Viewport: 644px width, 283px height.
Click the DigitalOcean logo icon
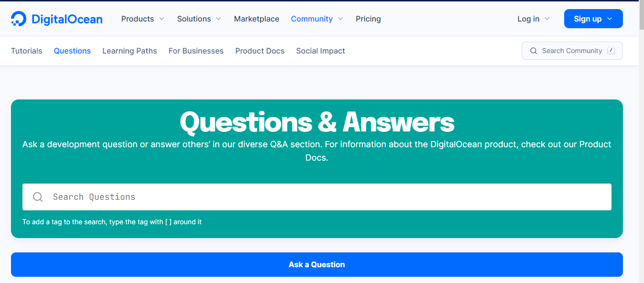click(19, 19)
